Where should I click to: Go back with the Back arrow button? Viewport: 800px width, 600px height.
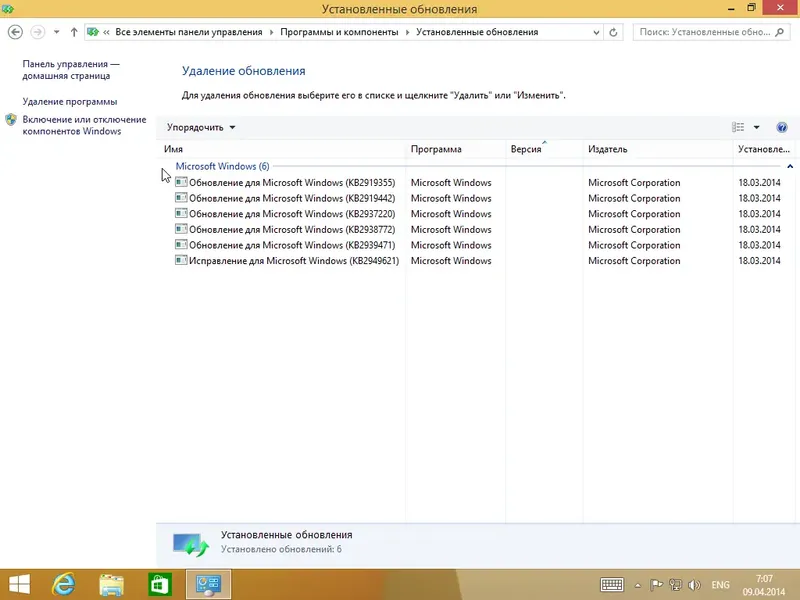15,32
